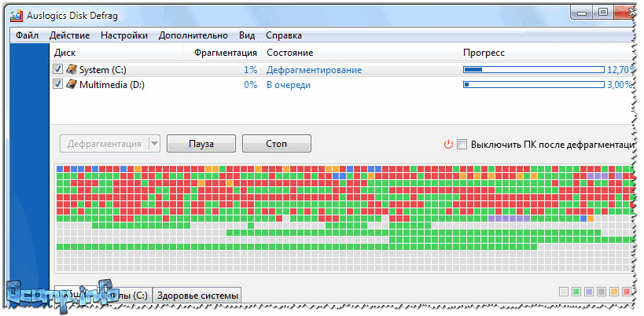
Task: Sort by the Фрагментация column header
Action: (x=222, y=53)
